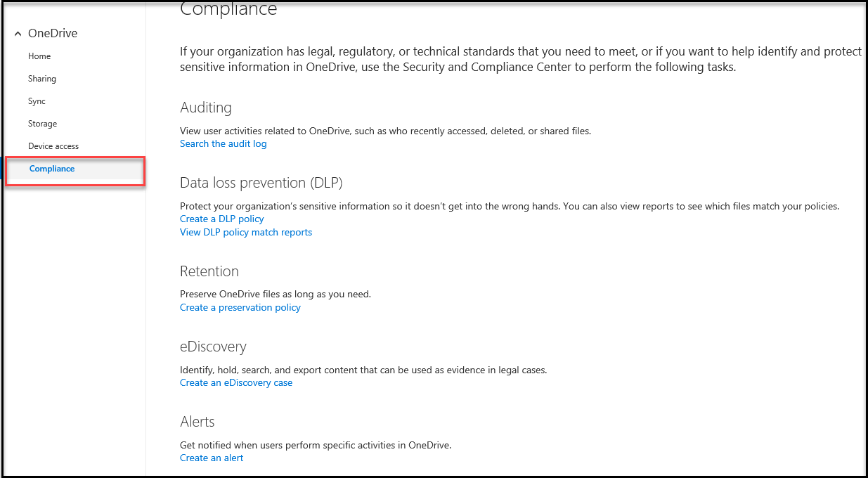868x478 pixels.
Task: Open the Create a DLP policy link
Action: (x=222, y=219)
